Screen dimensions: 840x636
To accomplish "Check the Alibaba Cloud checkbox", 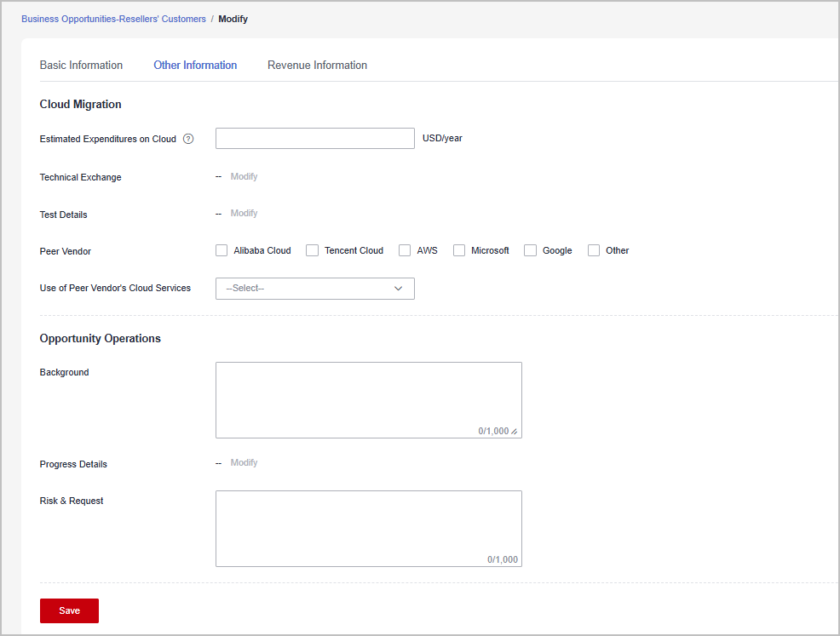I will pyautogui.click(x=222, y=250).
